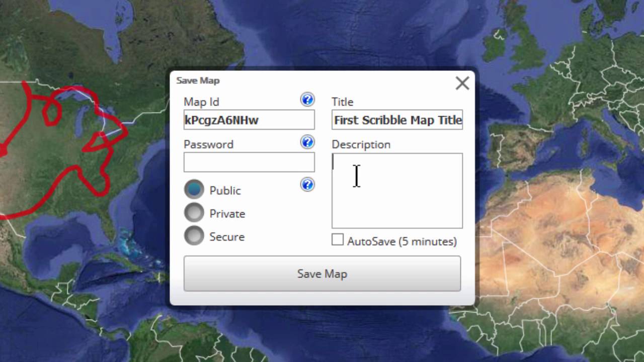Select the Public radio button
Viewport: 644px width, 362px height.
194,190
